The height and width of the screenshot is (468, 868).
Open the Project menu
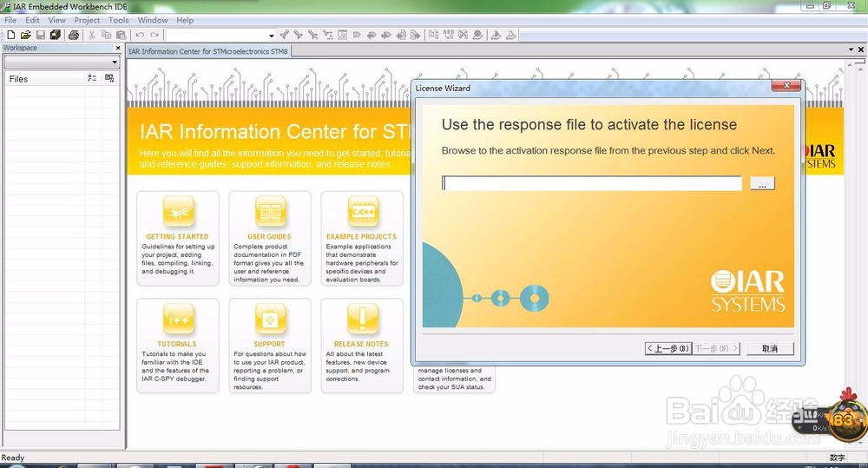pos(87,20)
